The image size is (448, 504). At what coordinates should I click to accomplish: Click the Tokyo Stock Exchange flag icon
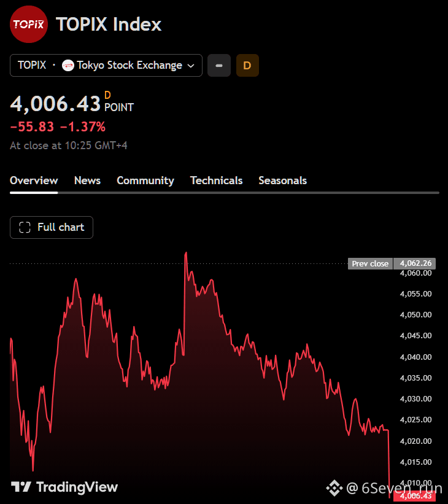(x=68, y=65)
